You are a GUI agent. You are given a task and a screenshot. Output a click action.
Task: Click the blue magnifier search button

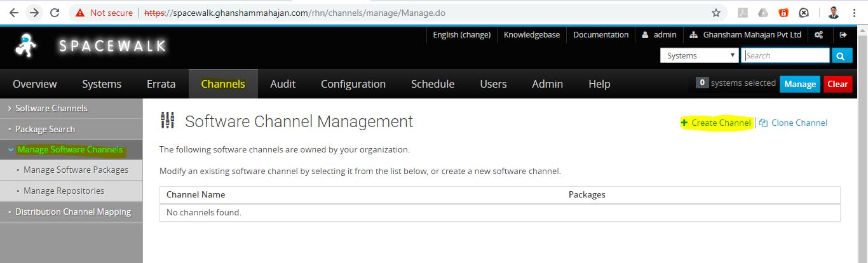tap(841, 56)
